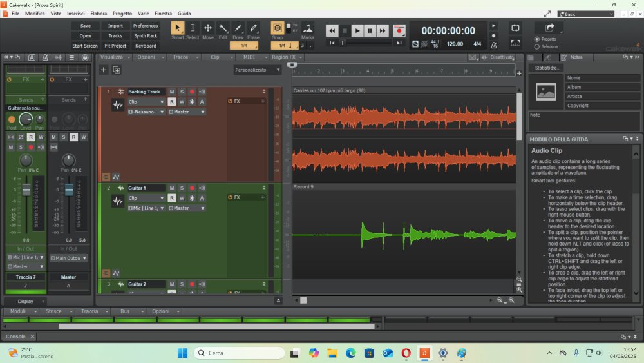Adjust the Master channel volume fader
Screen dimensions: 644x363
(x=69, y=190)
